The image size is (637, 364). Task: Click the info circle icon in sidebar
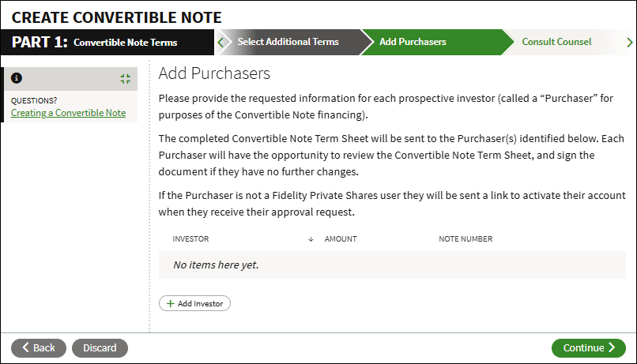[17, 78]
